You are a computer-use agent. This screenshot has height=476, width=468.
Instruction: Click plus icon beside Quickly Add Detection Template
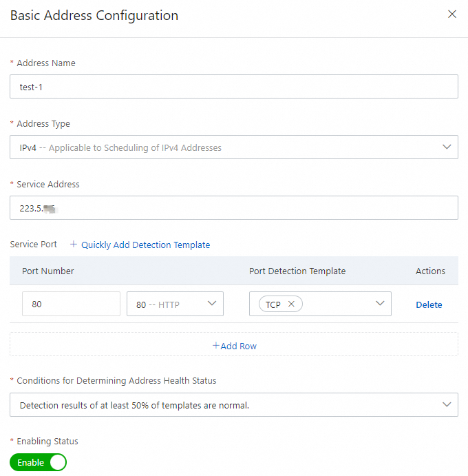pyautogui.click(x=74, y=245)
